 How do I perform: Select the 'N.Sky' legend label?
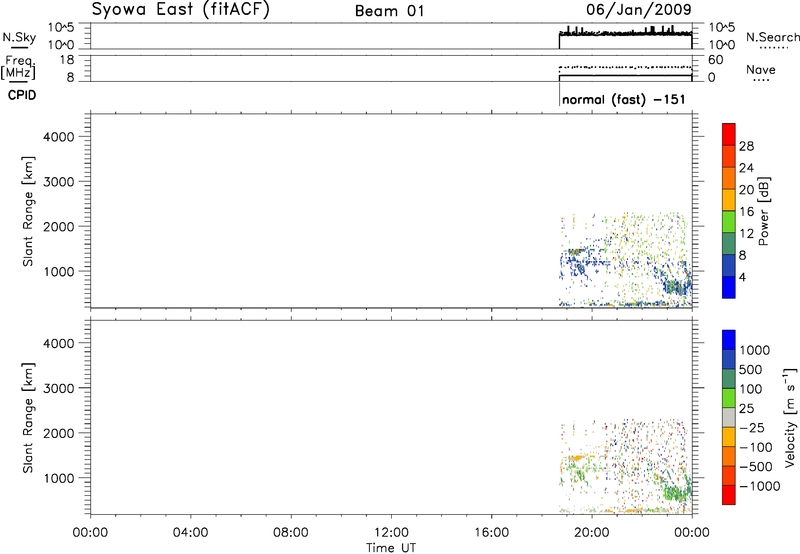pos(19,37)
